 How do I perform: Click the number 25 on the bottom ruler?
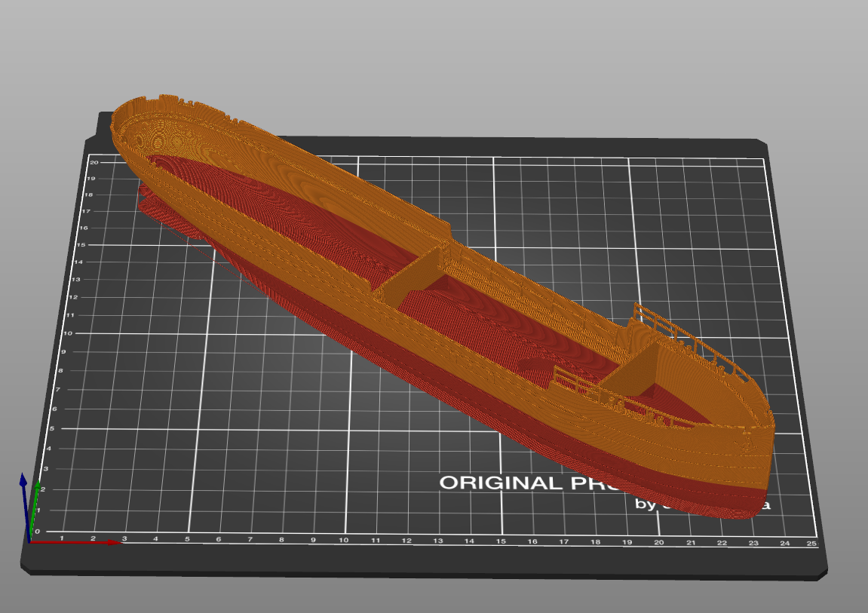(x=813, y=541)
